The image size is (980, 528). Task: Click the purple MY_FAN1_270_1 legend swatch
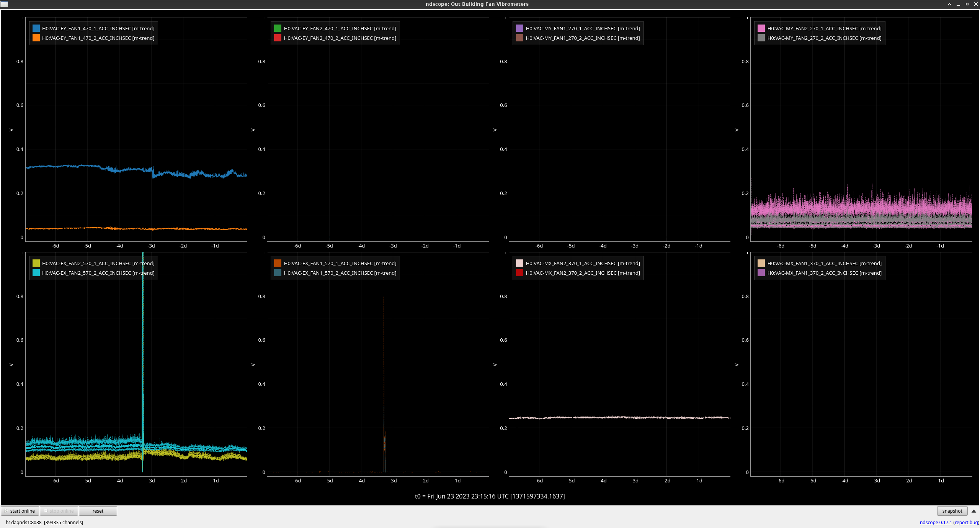click(x=519, y=28)
